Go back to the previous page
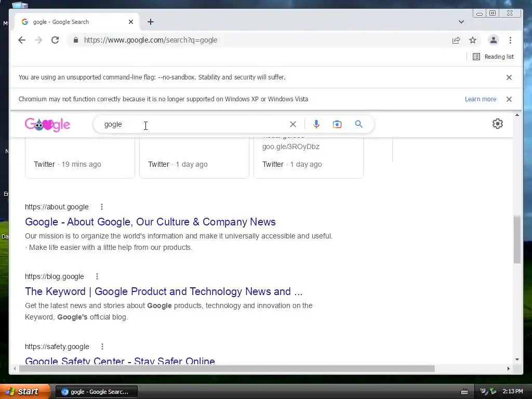 click(x=22, y=40)
